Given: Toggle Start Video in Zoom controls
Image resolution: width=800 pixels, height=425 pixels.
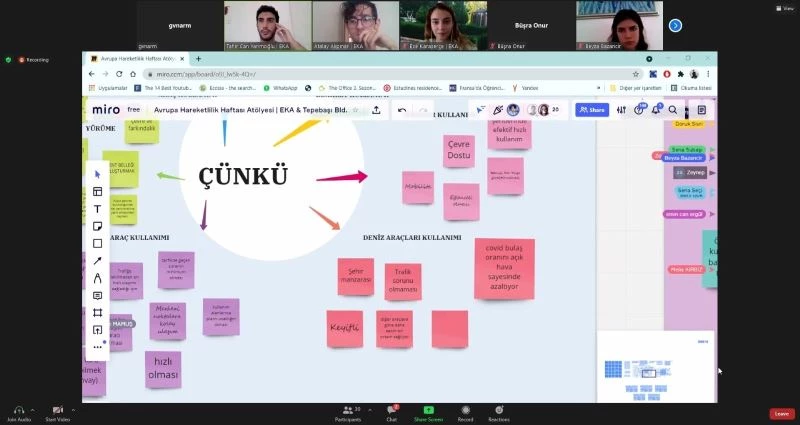Looking at the screenshot, I should (58, 412).
